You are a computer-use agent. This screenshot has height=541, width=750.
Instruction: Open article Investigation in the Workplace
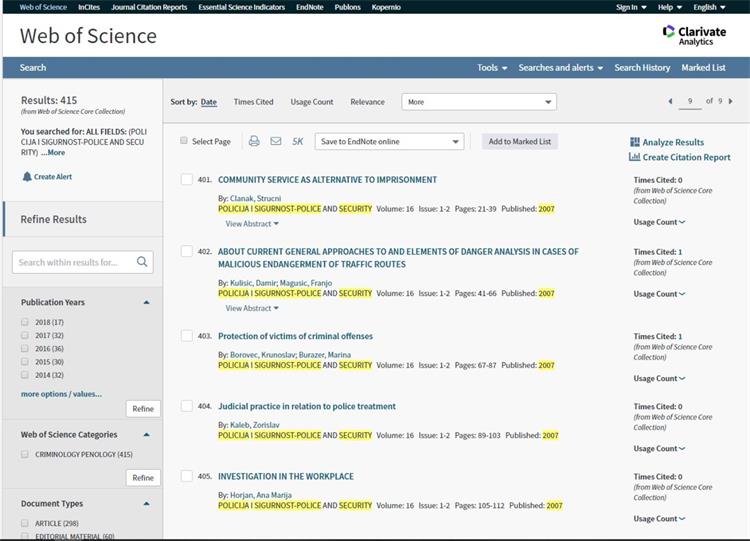click(x=286, y=476)
